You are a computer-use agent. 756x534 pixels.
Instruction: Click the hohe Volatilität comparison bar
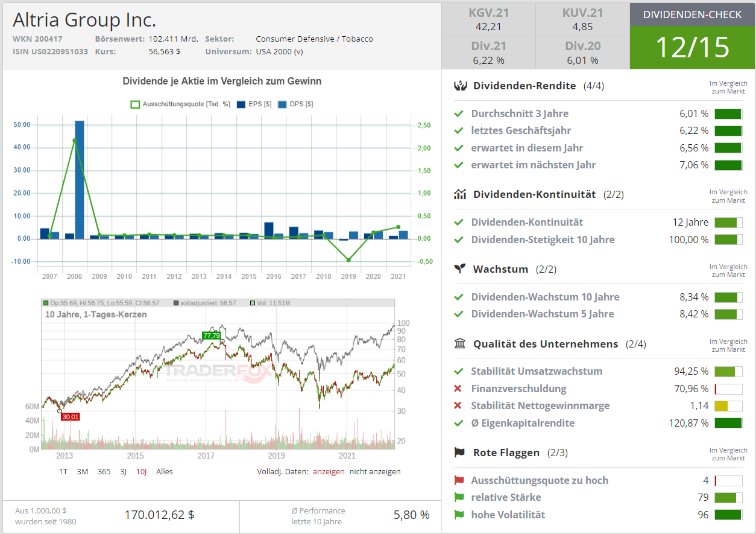[x=728, y=515]
